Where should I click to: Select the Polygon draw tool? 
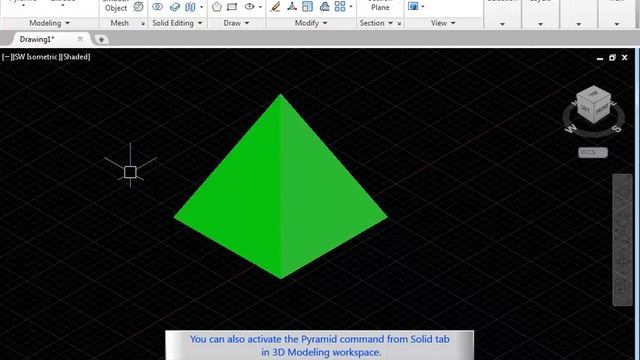pyautogui.click(x=217, y=7)
